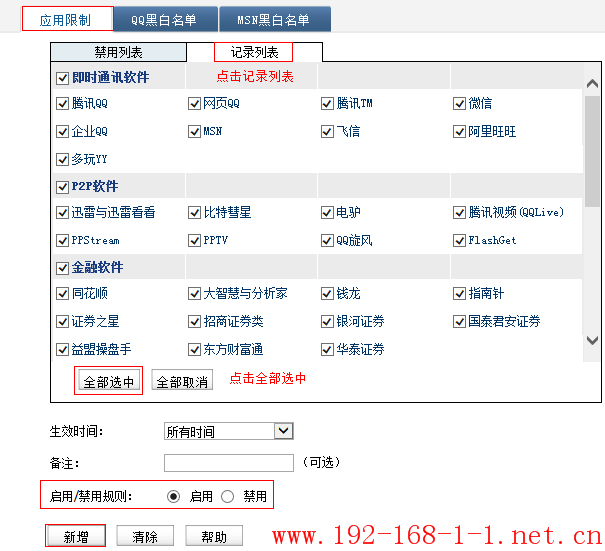This screenshot has height=551, width=605.
Task: Uncheck the 证券之星 checkbox
Action: (62, 321)
